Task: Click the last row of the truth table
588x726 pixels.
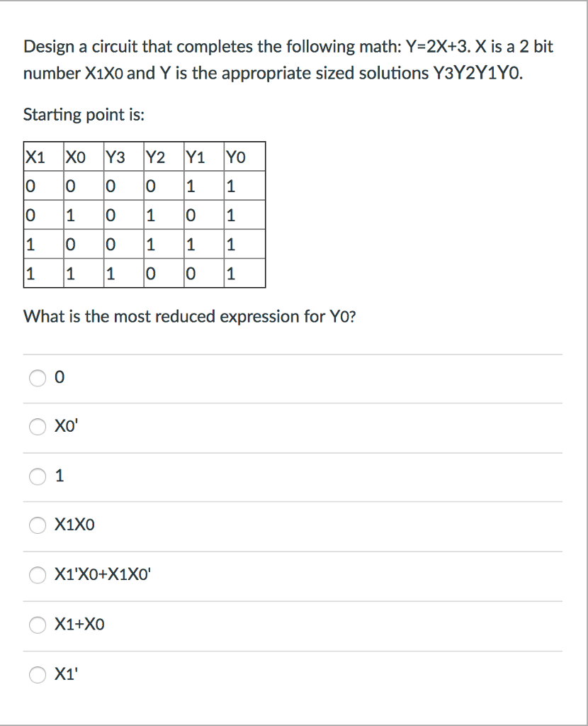Action: pyautogui.click(x=142, y=273)
